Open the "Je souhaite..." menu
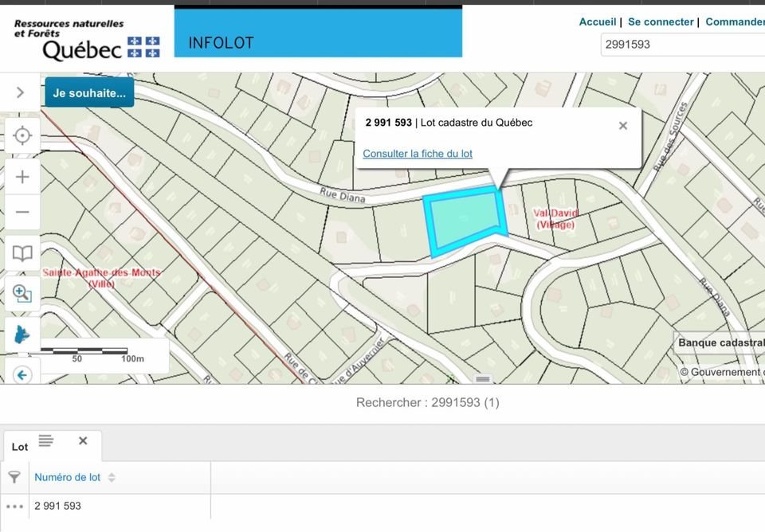The width and height of the screenshot is (765, 532). point(89,92)
